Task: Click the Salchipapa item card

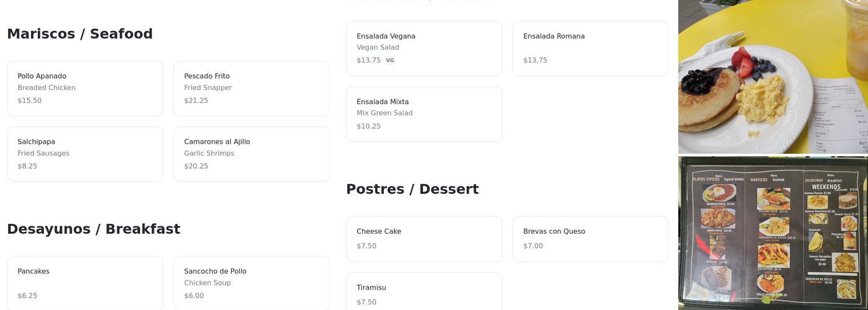Action: [x=85, y=154]
